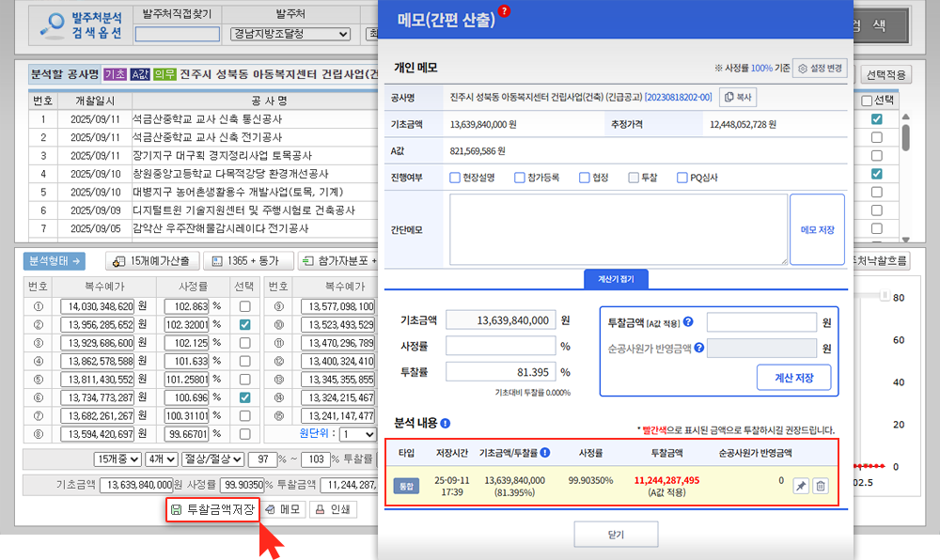Click the lower range input showing 97

(262, 459)
